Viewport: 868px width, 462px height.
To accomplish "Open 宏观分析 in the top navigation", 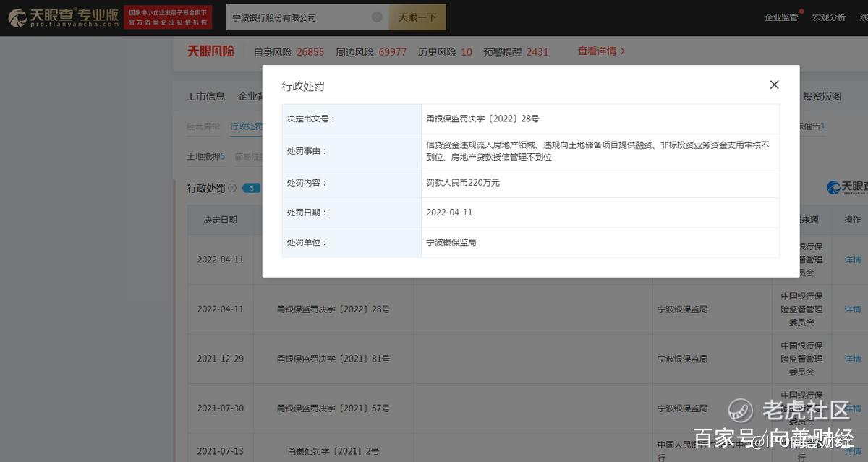I will 828,17.
